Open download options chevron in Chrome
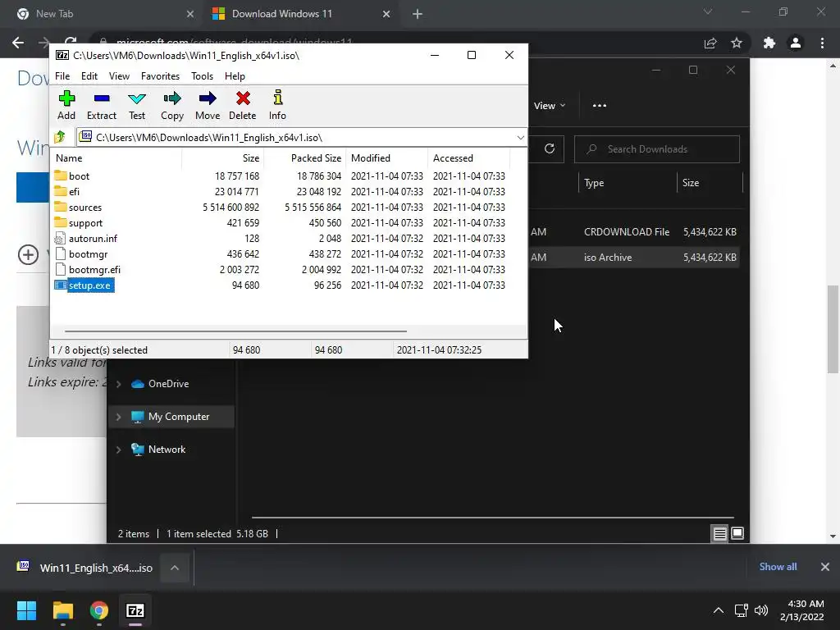 pyautogui.click(x=175, y=568)
